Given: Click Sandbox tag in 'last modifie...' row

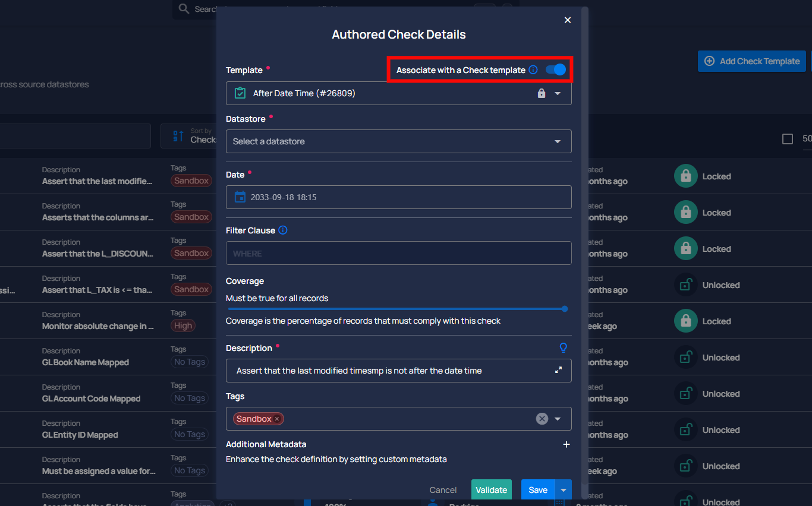Looking at the screenshot, I should click(191, 181).
